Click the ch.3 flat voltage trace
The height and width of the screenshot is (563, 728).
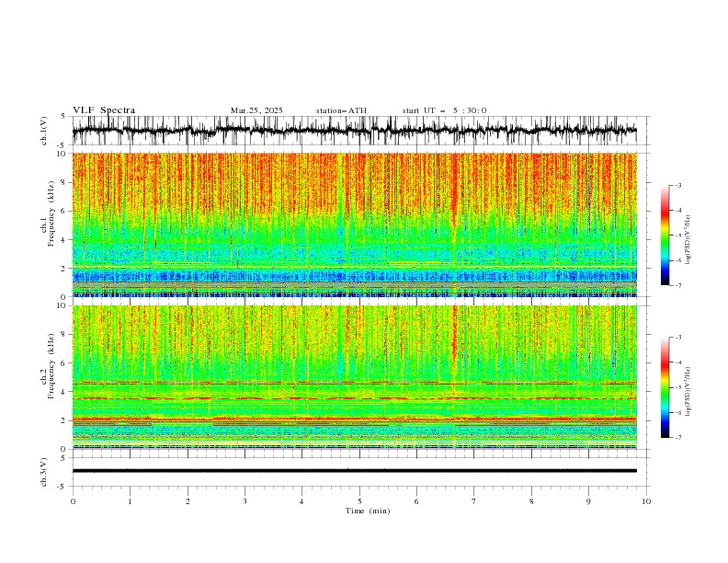click(354, 471)
